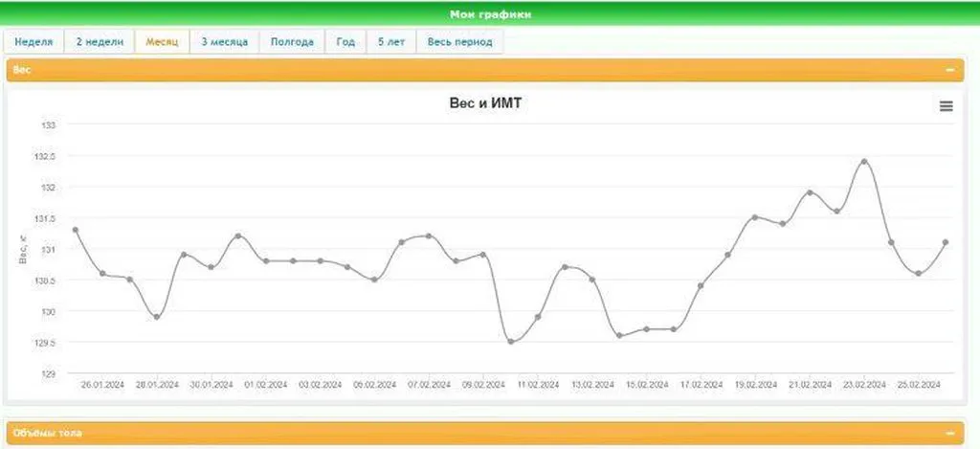Screen dimensions: 980x449
Task: Click the lowest data point near 10.02.2024
Action: (x=511, y=342)
